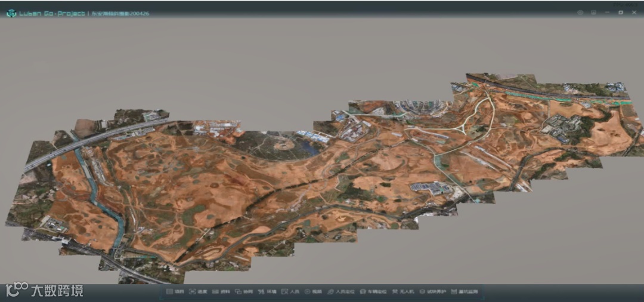Viewport: 644px width, 302px height.
Task: Select 车辆定位 vehicle positioning
Action: (x=373, y=292)
